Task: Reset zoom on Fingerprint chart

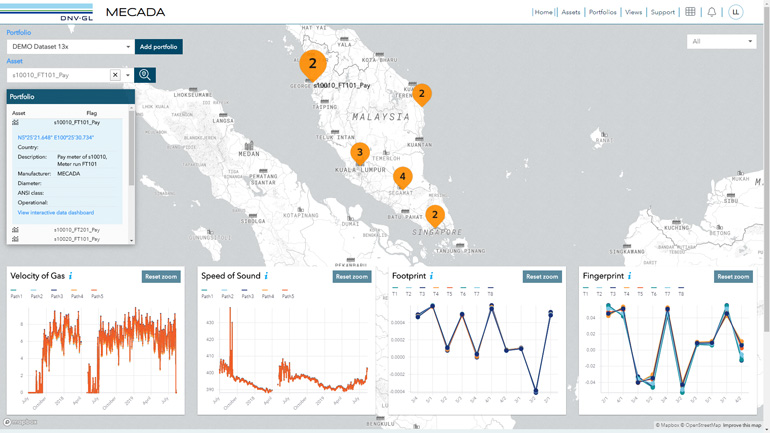Action: coord(733,276)
